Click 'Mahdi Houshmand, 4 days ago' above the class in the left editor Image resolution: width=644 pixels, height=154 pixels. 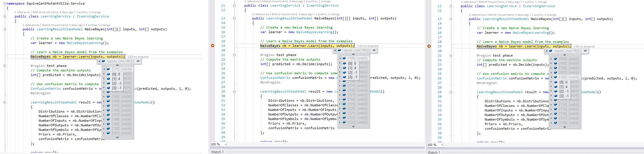pos(53,12)
